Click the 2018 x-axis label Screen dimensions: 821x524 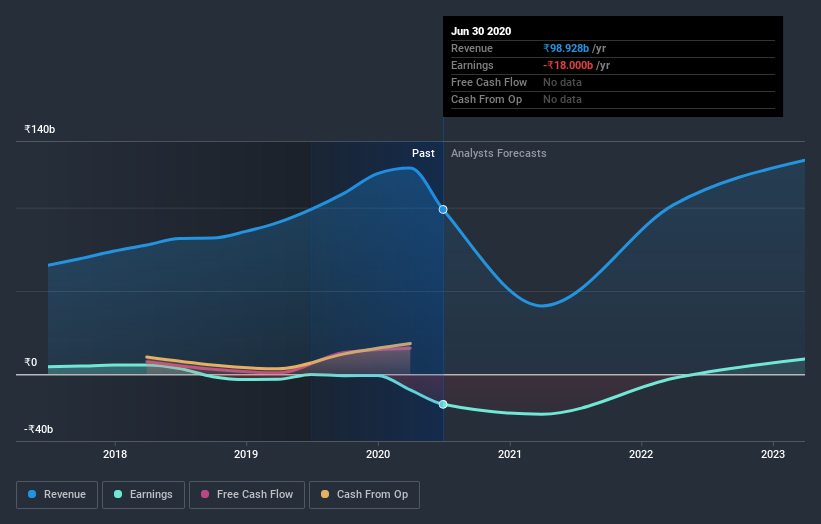click(115, 454)
